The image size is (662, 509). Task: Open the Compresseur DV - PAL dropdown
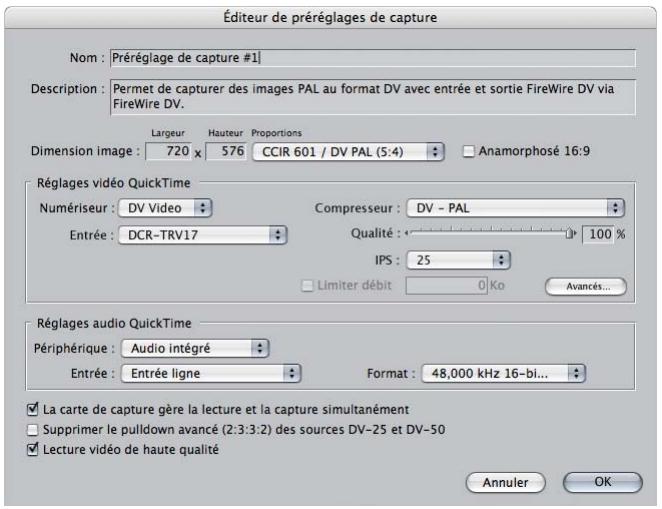[x=515, y=208]
